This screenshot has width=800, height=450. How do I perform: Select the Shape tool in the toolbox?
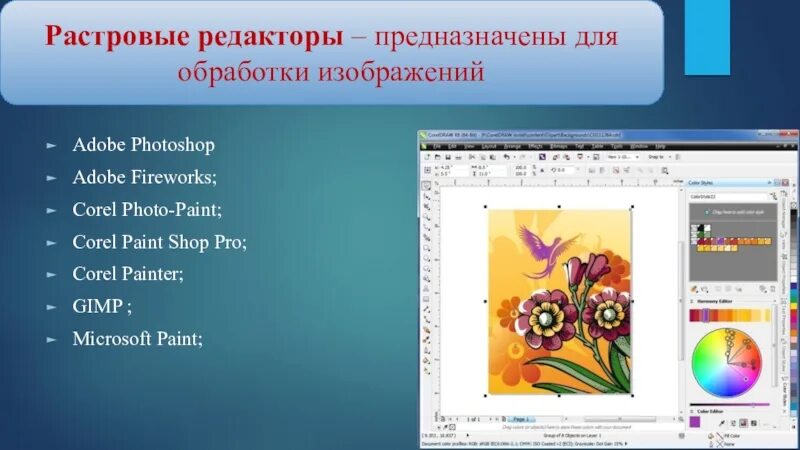coord(427,196)
